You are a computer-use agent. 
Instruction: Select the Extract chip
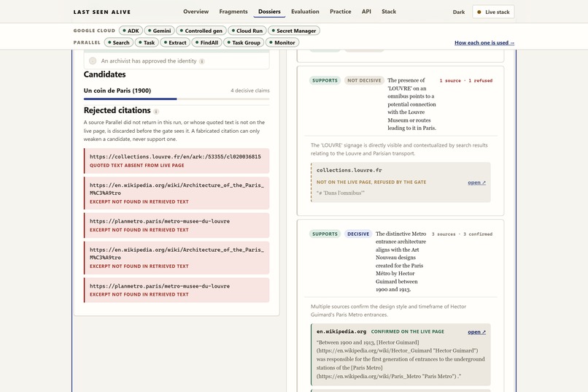(175, 43)
